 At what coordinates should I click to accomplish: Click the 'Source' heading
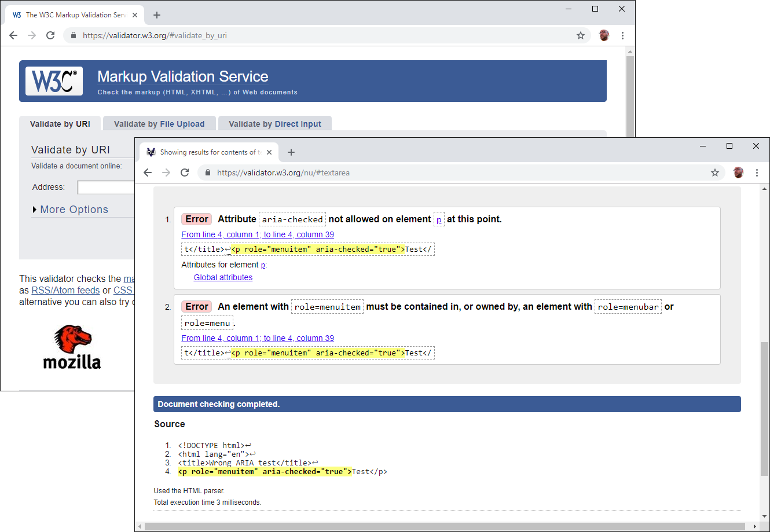point(170,424)
